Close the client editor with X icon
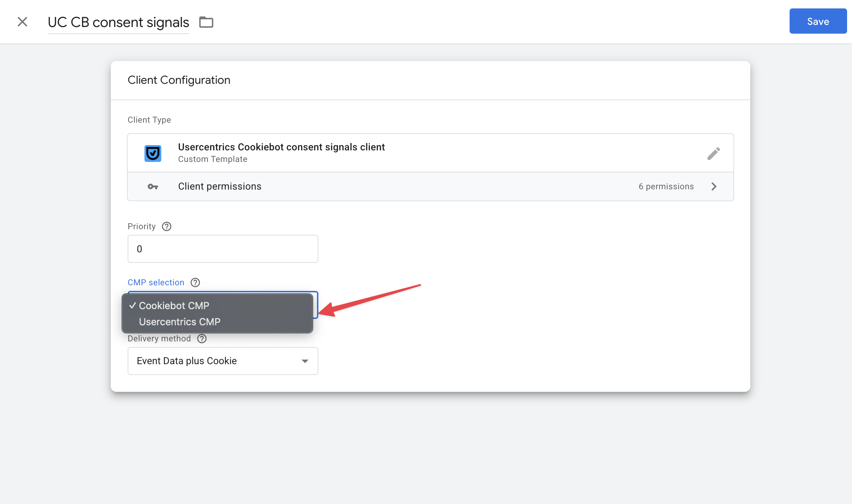This screenshot has width=852, height=504. pyautogui.click(x=22, y=22)
